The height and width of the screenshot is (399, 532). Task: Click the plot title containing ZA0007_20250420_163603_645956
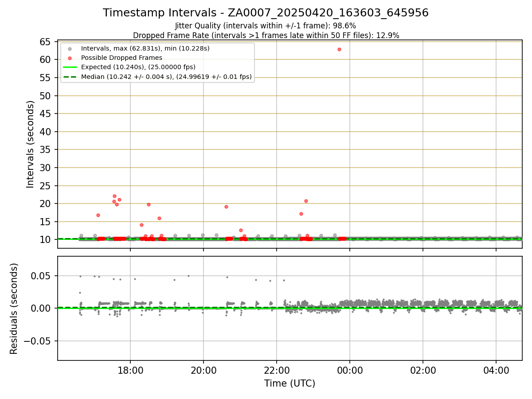266,13
